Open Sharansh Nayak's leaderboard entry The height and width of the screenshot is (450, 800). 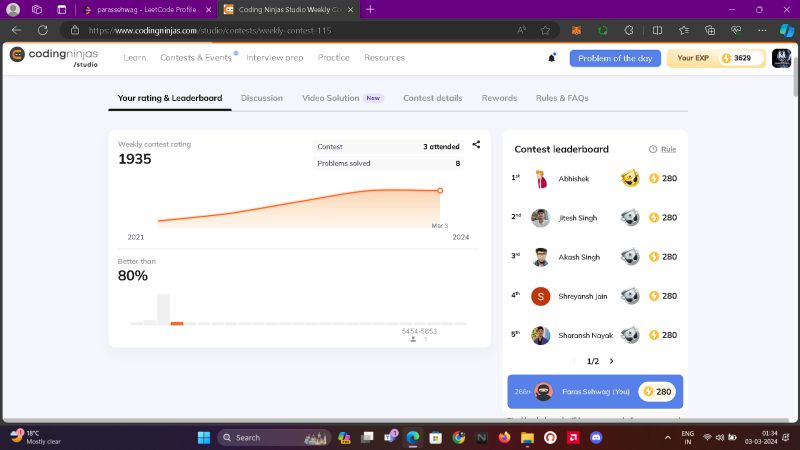tap(594, 335)
